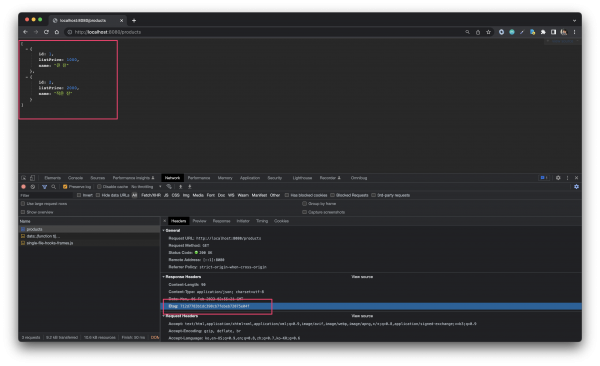Viewport: 600px width, 366px height.
Task: Collapse the General headers section
Action: (x=164, y=230)
